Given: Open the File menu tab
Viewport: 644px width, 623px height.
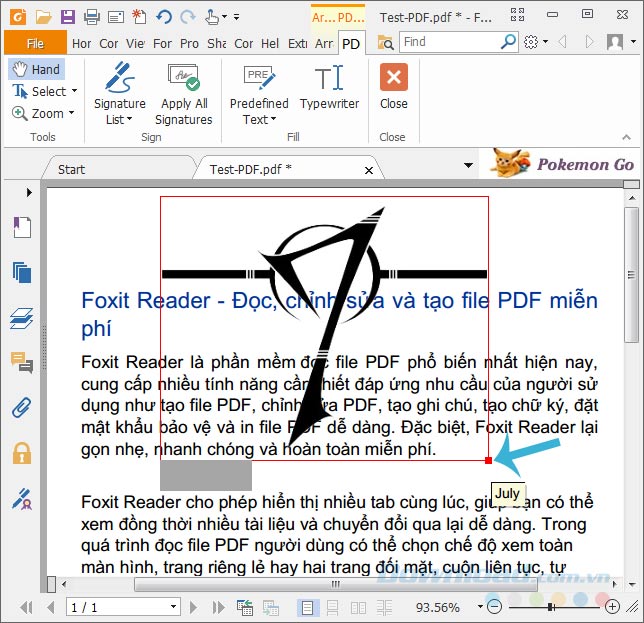Looking at the screenshot, I should pos(35,43).
